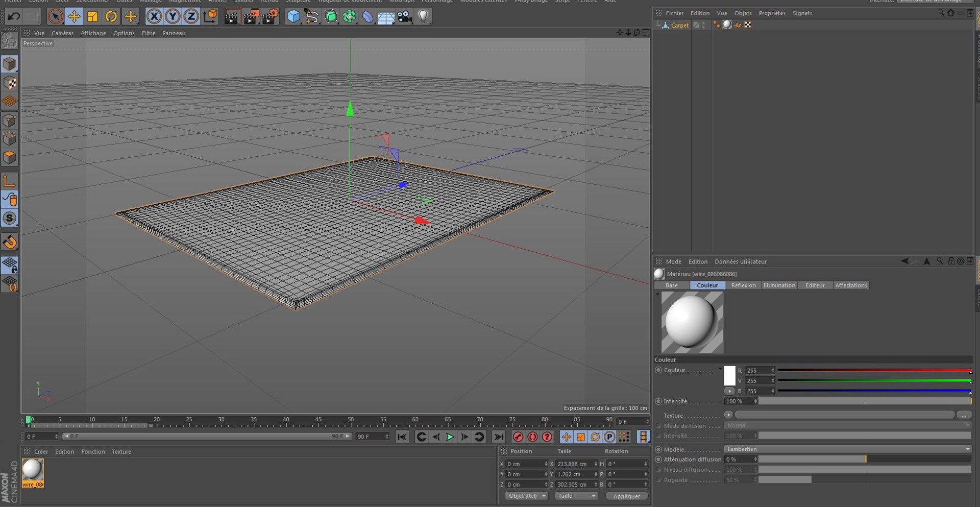Click the Taille X 213.888 cm field
This screenshot has height=507, width=980.
pos(576,464)
